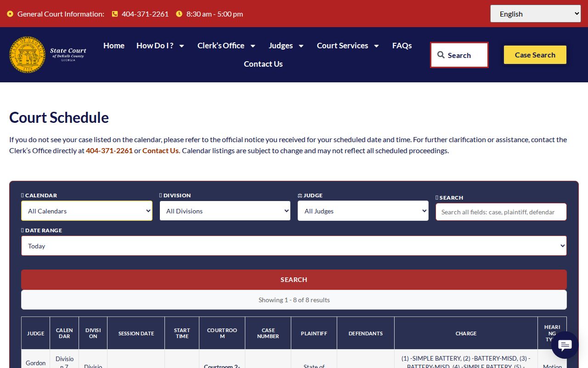Click the 8:30 am - 5:00 pm hours text
Viewport: 588px width, 368px height.
click(215, 14)
